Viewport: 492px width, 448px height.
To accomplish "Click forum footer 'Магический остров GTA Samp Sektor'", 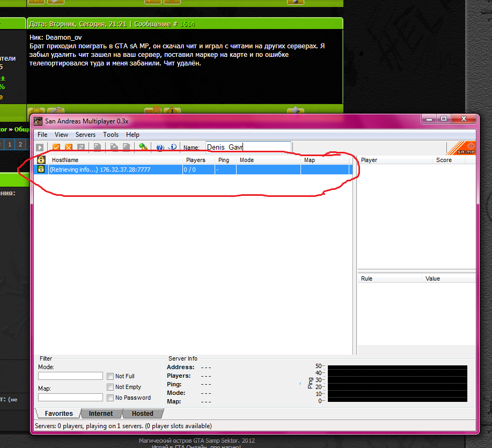I will pyautogui.click(x=188, y=440).
